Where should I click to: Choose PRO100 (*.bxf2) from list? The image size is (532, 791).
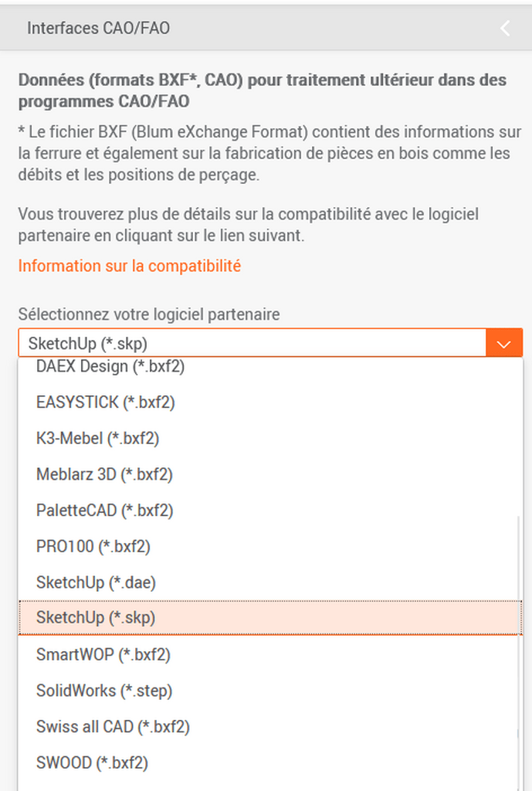tap(93, 546)
